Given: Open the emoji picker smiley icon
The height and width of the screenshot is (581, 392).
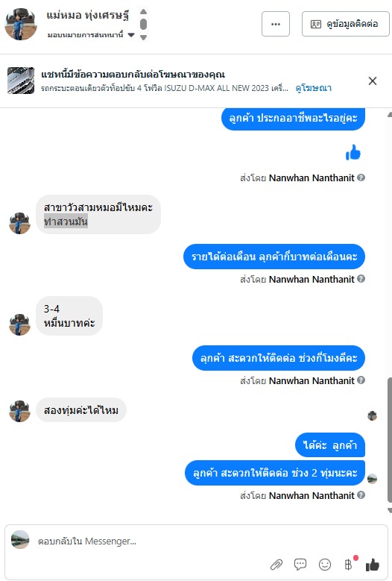Looking at the screenshot, I should click(x=325, y=565).
